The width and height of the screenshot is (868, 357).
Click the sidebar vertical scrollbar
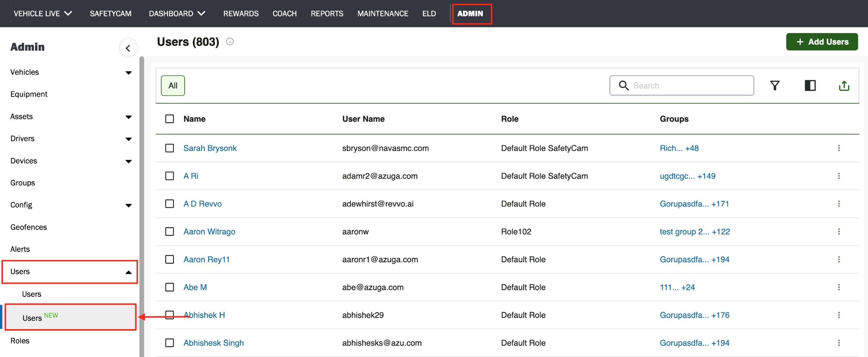tap(142, 206)
